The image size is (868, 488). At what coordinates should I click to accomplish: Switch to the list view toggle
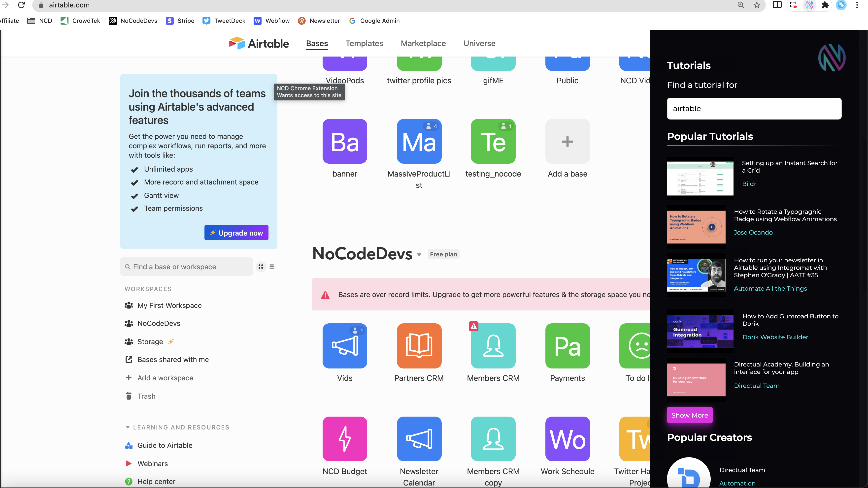coord(271,267)
